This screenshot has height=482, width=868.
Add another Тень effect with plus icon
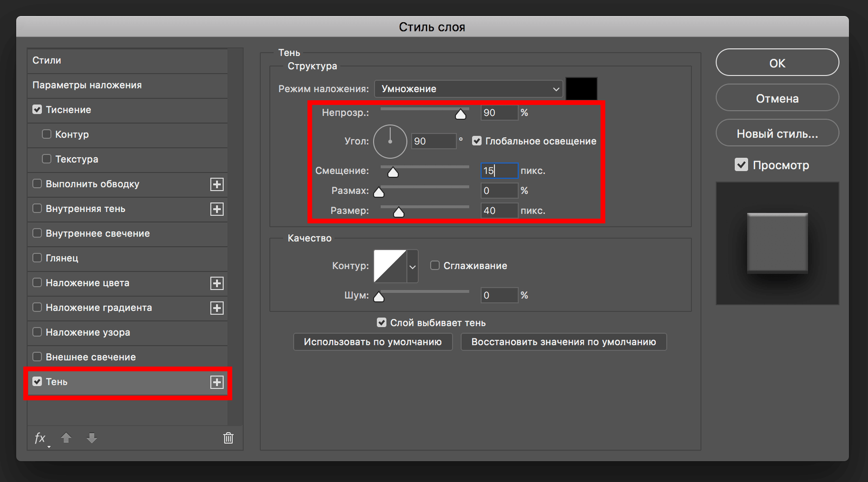[217, 382]
